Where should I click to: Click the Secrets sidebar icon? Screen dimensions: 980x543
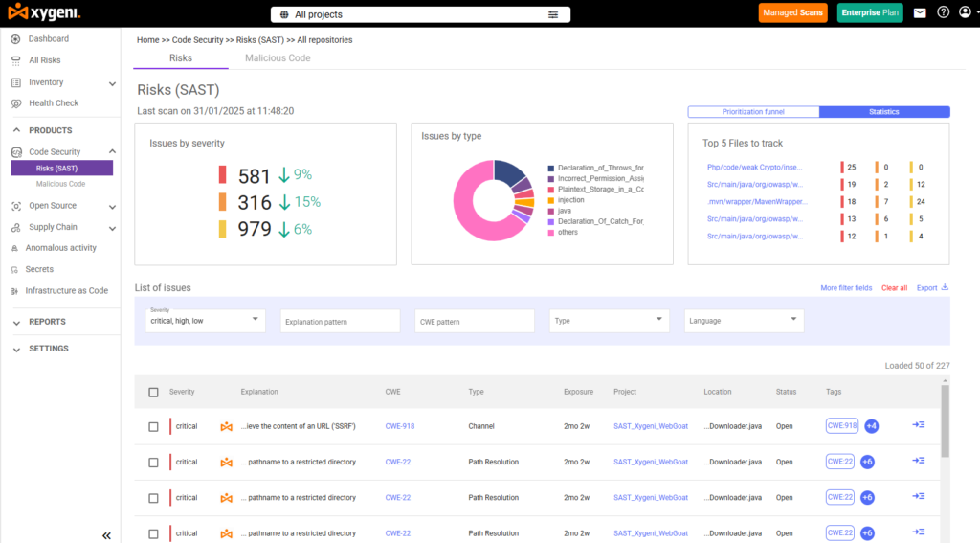(x=14, y=270)
